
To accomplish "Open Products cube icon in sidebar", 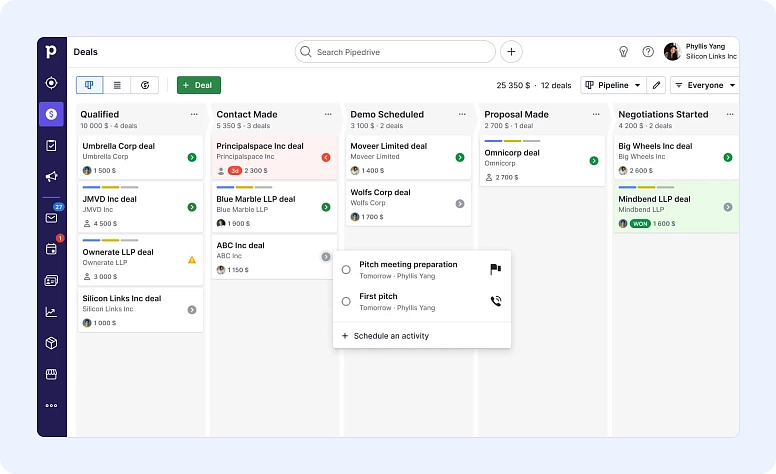I will pyautogui.click(x=51, y=343).
